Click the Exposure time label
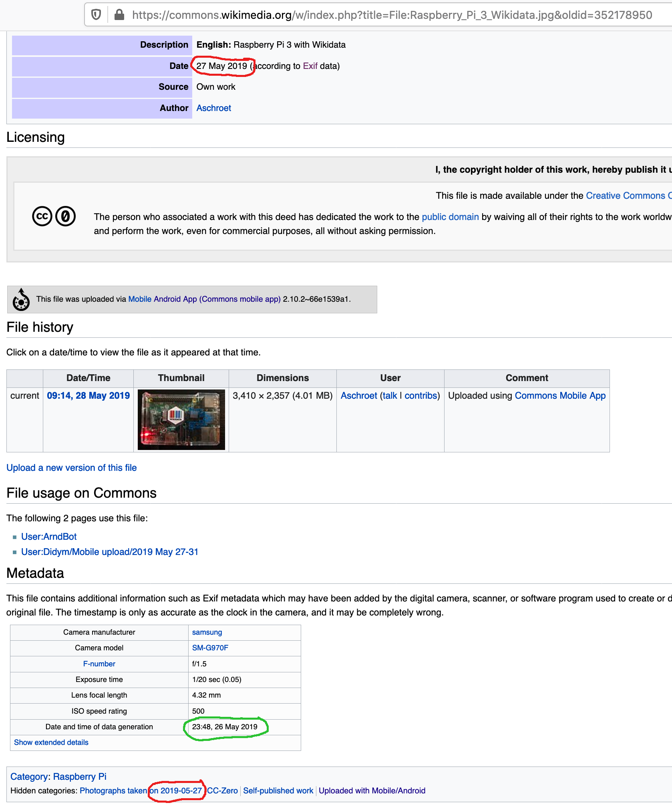This screenshot has width=672, height=807. point(99,680)
